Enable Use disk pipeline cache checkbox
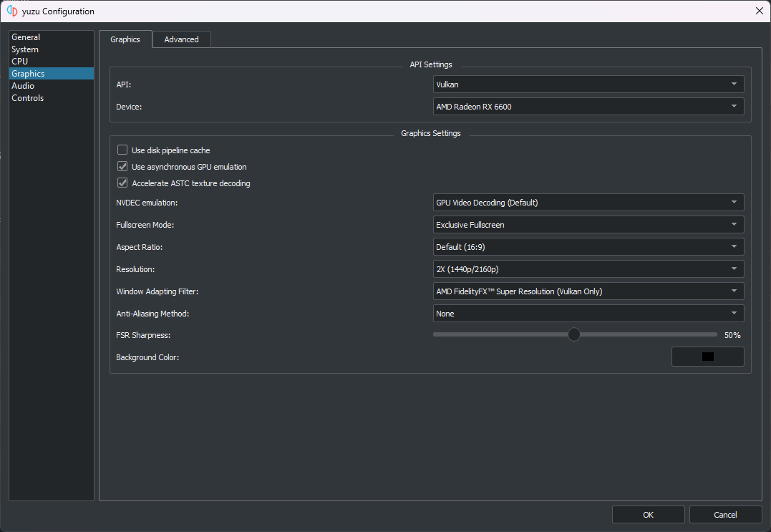 click(122, 150)
